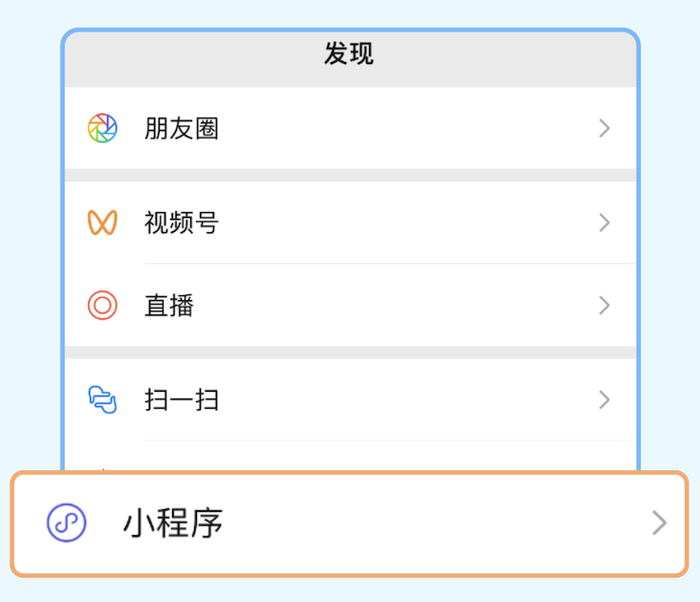Click the blue Scan (扫一扫) icon
This screenshot has width=700, height=602.
102,399
